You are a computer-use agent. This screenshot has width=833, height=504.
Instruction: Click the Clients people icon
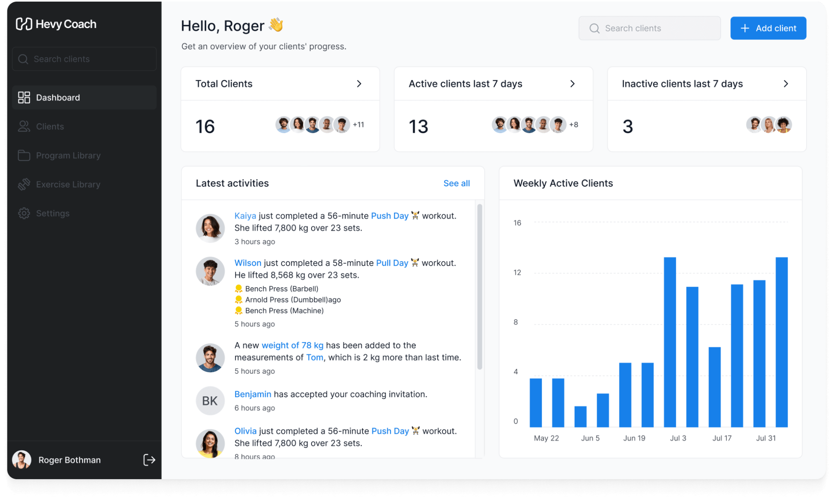[24, 127]
